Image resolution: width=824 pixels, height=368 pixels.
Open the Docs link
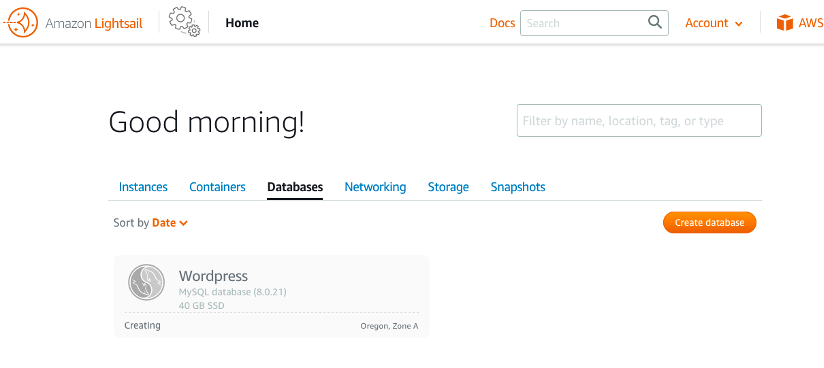click(x=502, y=23)
